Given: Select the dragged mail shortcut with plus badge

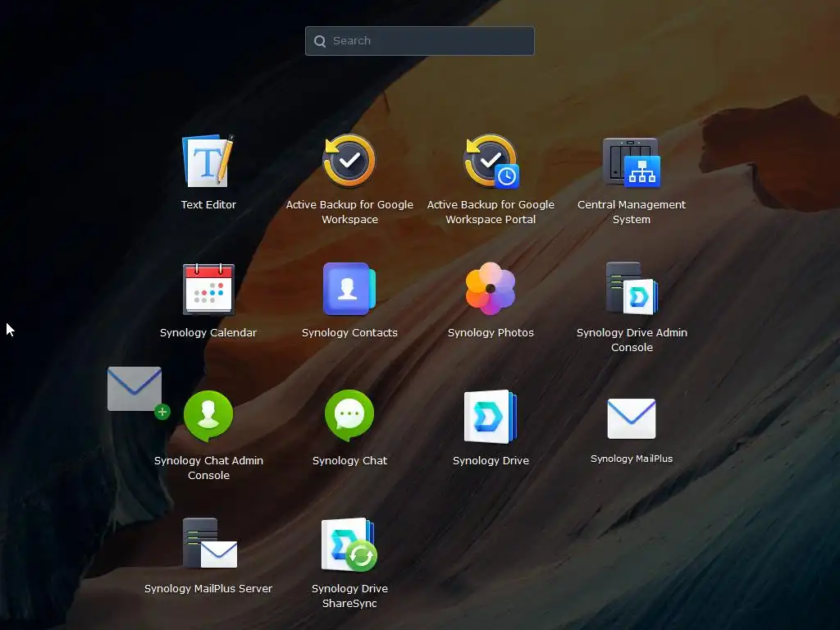Looking at the screenshot, I should (x=138, y=392).
